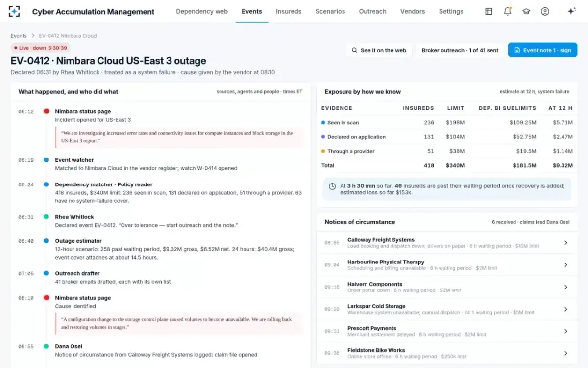Open the notifications bell
This screenshot has width=588, height=368.
[x=508, y=11]
